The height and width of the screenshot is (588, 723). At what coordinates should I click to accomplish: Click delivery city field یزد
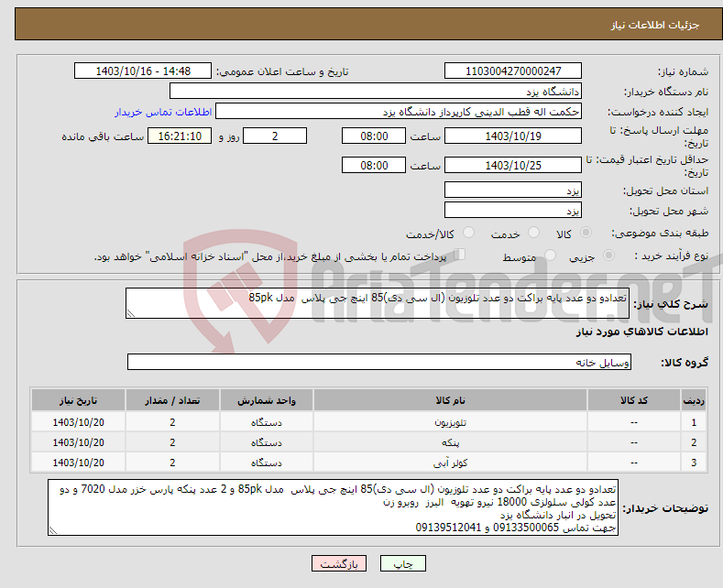tap(513, 210)
